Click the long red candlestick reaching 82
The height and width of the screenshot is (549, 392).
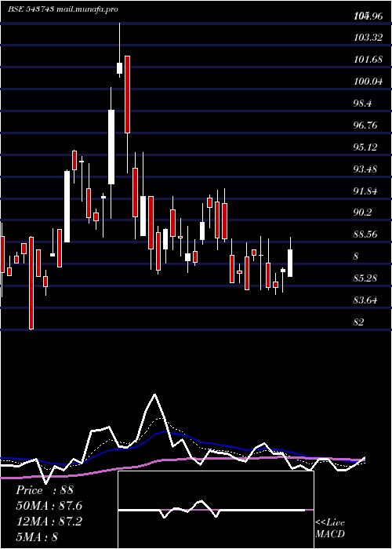point(31,283)
